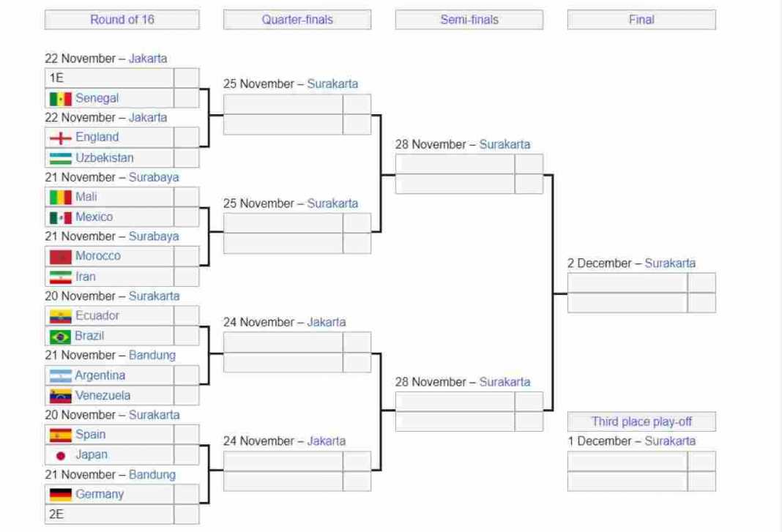Viewport: 782px width, 532px height.
Task: Open the Mali team link
Action: point(86,197)
